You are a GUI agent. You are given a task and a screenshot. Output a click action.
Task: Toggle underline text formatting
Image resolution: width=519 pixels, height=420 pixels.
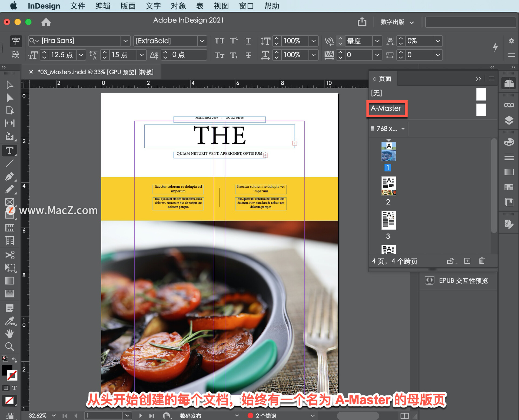click(x=248, y=41)
